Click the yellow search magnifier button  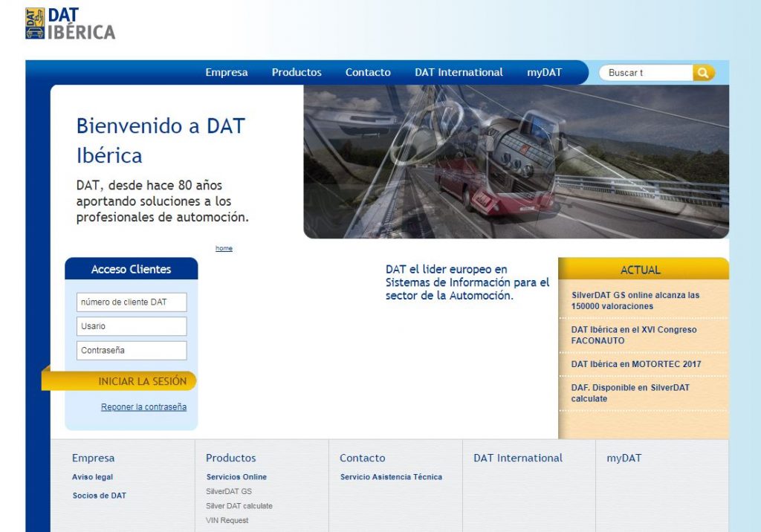[x=703, y=73]
